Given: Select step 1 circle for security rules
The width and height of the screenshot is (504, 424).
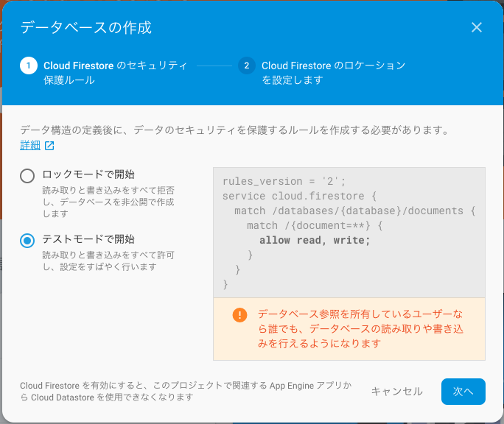Looking at the screenshot, I should coord(29,66).
